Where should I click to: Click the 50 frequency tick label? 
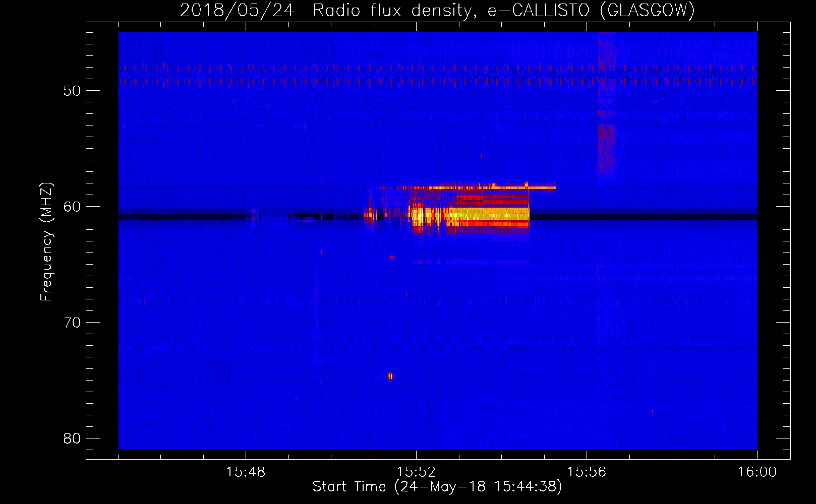pyautogui.click(x=72, y=91)
